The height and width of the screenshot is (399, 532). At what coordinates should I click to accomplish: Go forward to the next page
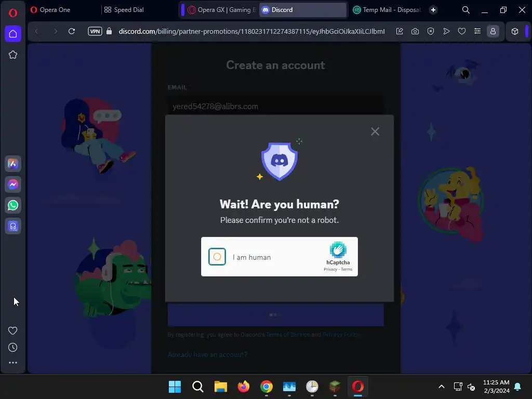click(55, 31)
